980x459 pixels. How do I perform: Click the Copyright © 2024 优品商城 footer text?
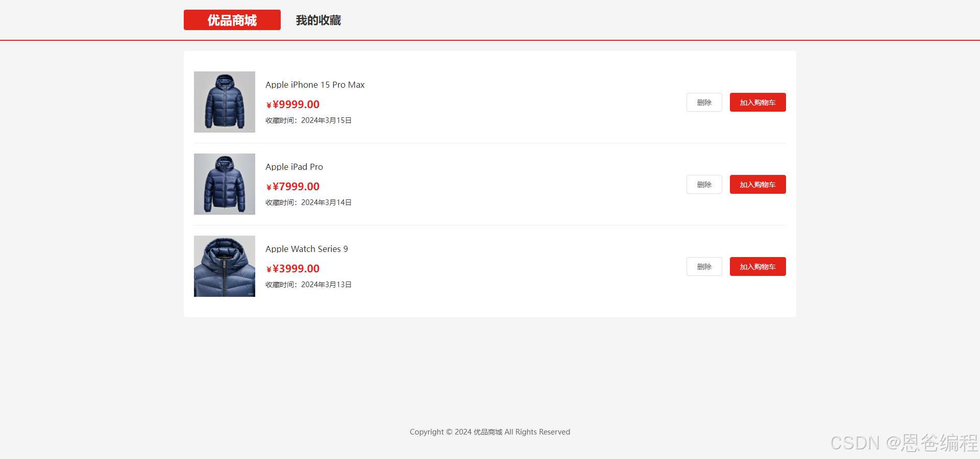pyautogui.click(x=490, y=432)
